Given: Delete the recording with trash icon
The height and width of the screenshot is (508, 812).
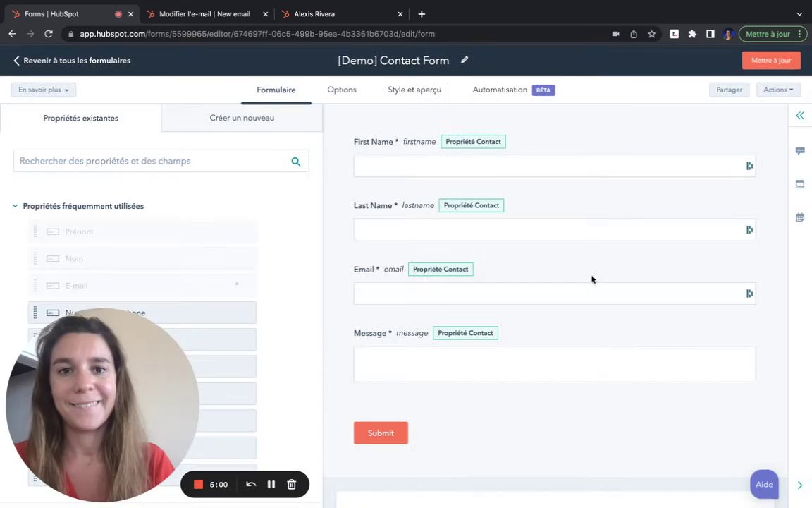Looking at the screenshot, I should 292,484.
